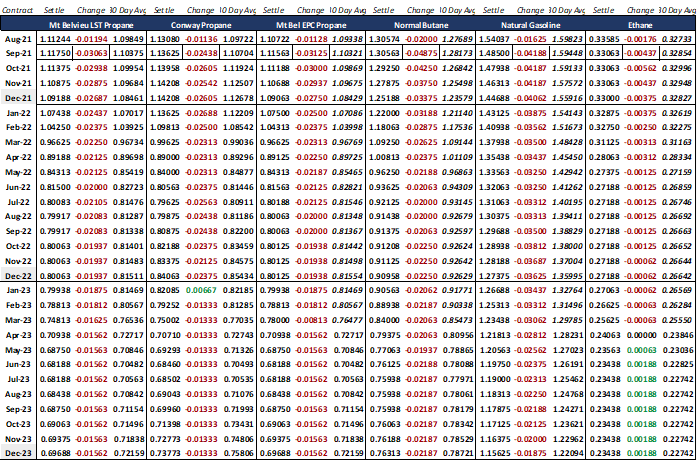Select the Jun-22 contract label
Screen dimensions: 697x461
tap(18, 187)
